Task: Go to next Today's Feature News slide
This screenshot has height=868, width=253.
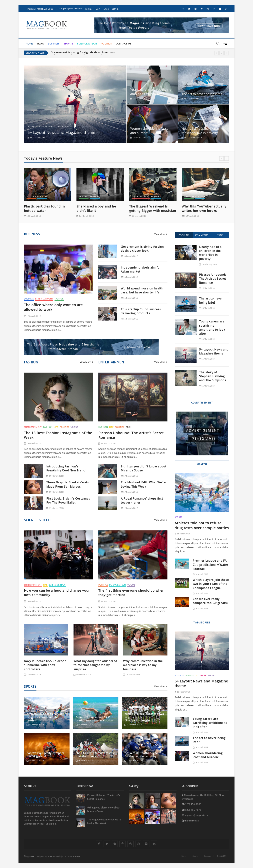Action: click(227, 158)
